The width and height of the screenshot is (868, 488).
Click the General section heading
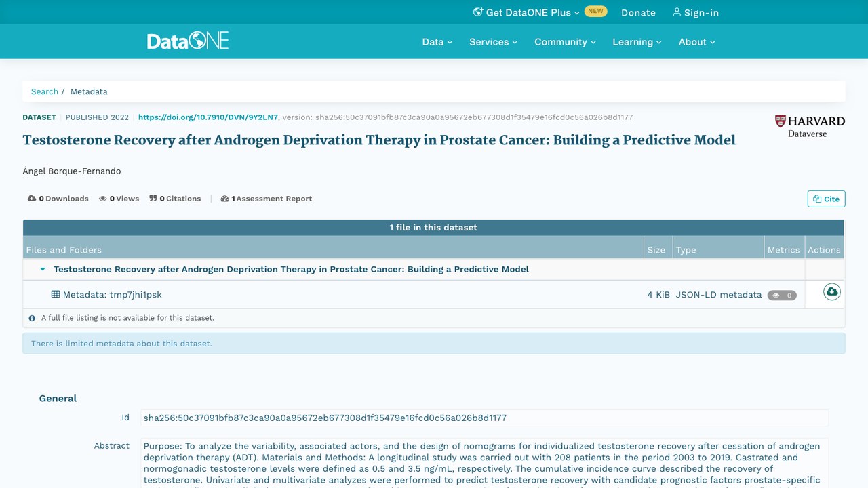point(58,399)
